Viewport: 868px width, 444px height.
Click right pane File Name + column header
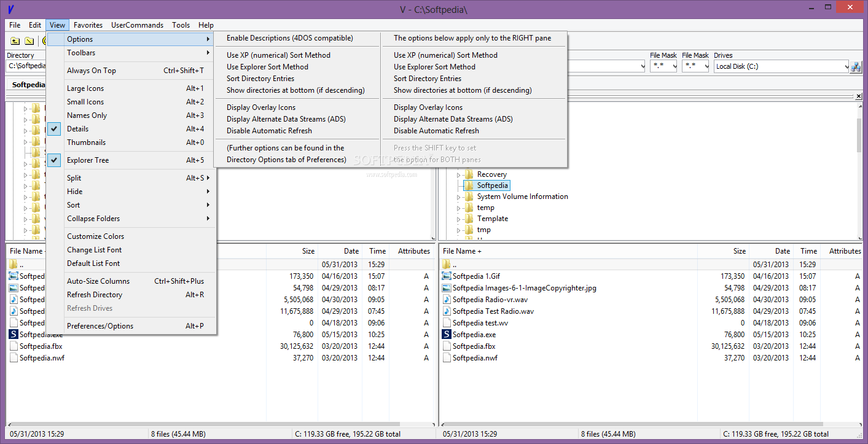(568, 251)
